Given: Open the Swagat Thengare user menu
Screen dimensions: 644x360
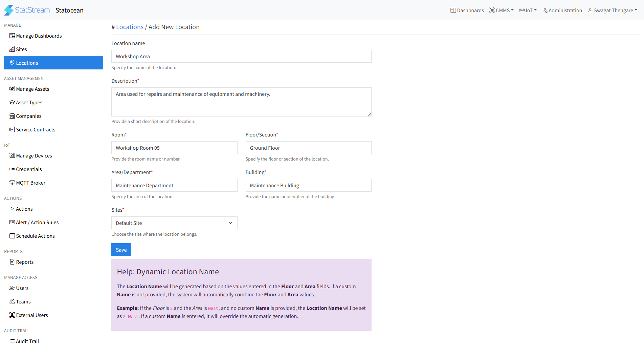Looking at the screenshot, I should click(613, 10).
